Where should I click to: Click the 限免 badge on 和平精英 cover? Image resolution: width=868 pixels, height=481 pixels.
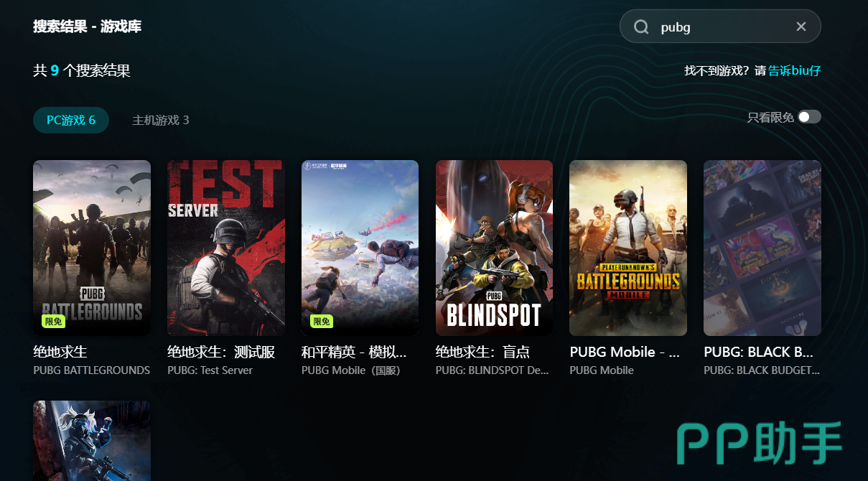click(x=322, y=322)
